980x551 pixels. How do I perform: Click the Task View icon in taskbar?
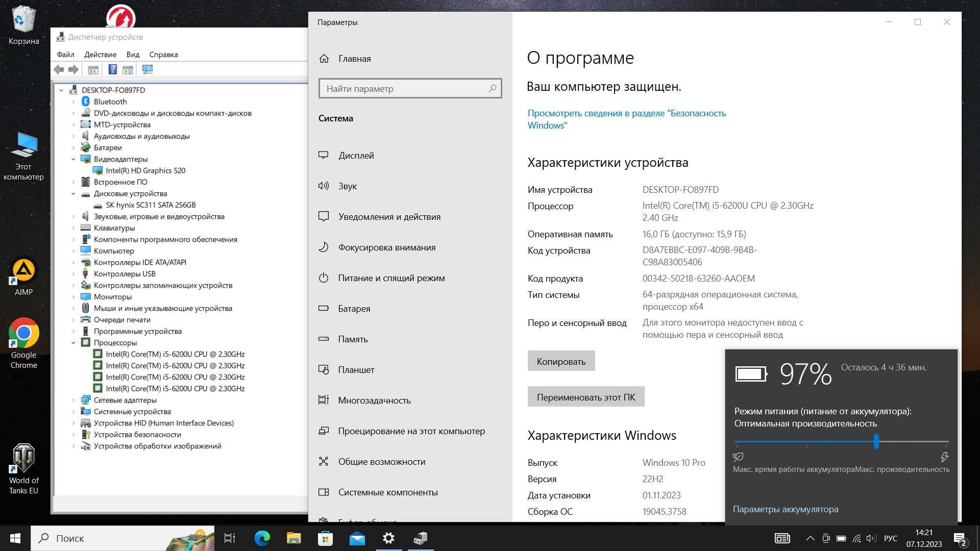coord(230,538)
